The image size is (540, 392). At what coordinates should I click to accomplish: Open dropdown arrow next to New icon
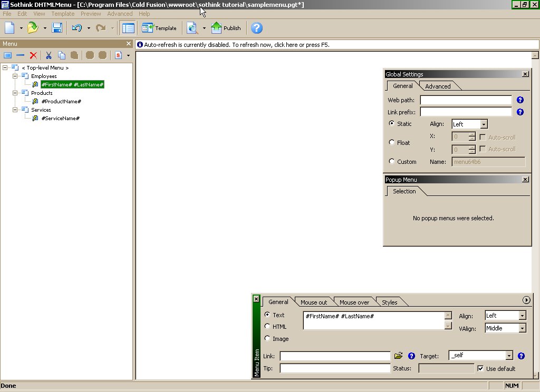click(x=21, y=28)
